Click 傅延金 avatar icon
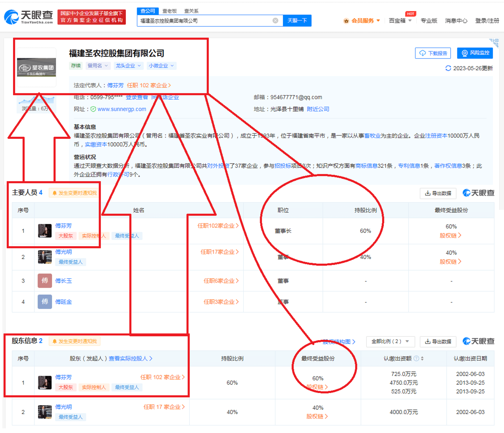The width and height of the screenshot is (504, 433). pos(45,302)
